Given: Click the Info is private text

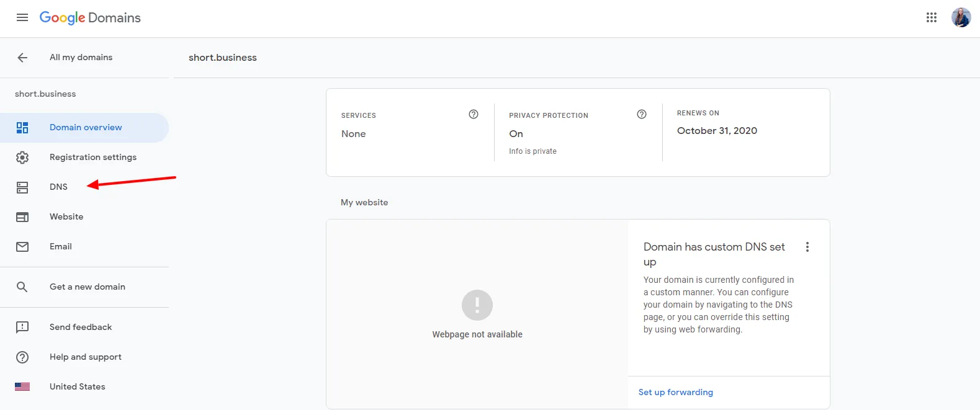Looking at the screenshot, I should [x=533, y=151].
